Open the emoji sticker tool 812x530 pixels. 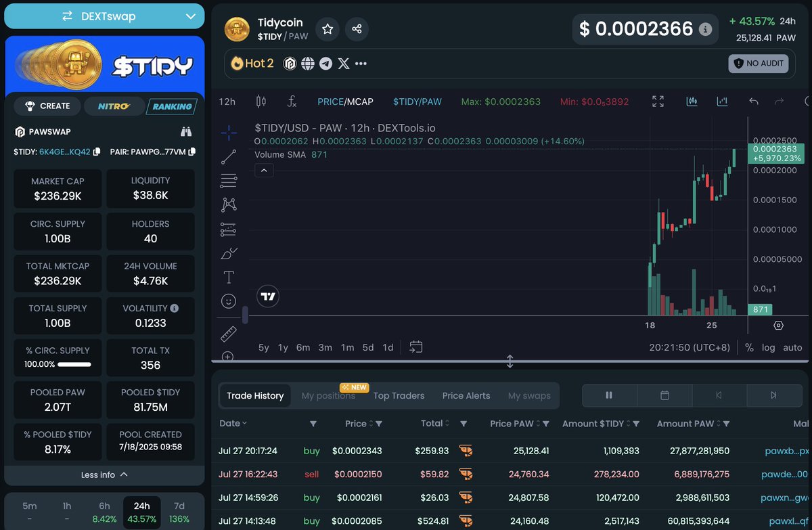[x=229, y=301]
